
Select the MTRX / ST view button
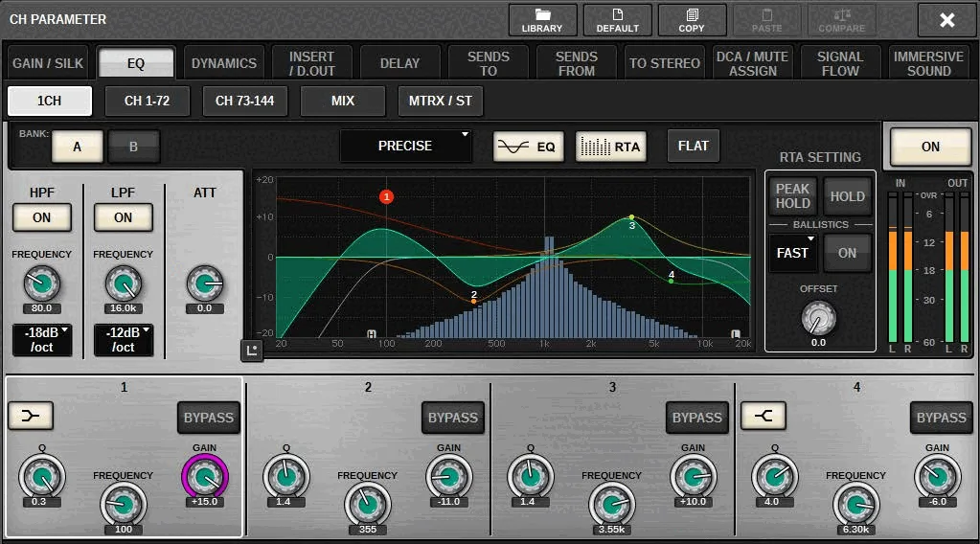point(440,102)
